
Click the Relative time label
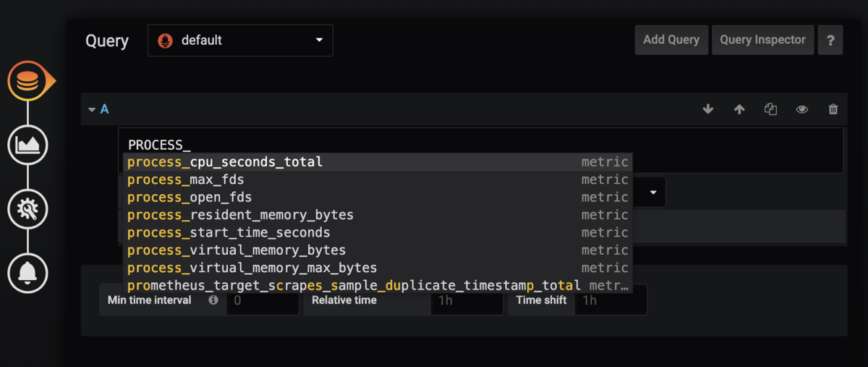tap(344, 300)
